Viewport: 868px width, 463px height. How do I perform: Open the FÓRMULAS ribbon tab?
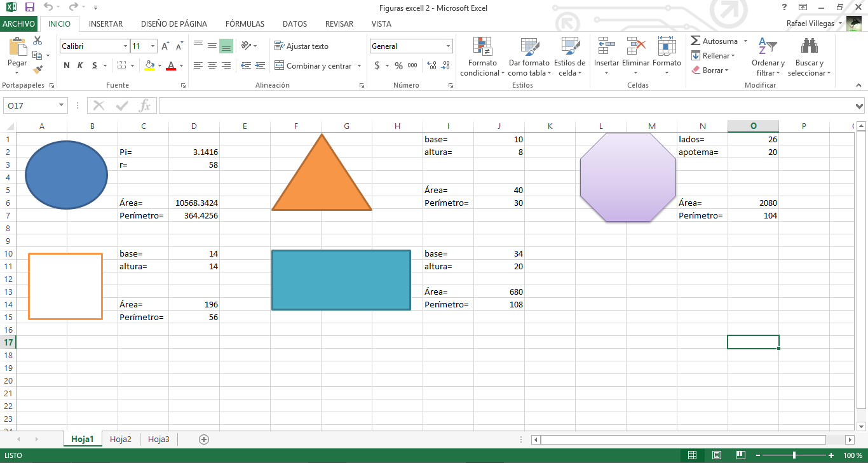click(x=245, y=23)
